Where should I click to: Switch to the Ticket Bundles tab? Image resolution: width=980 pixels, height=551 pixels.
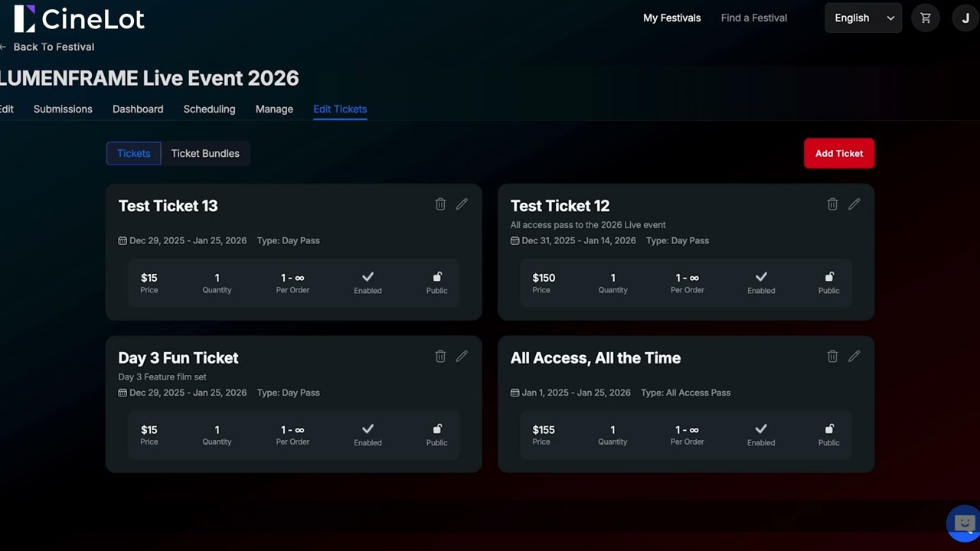pyautogui.click(x=205, y=153)
